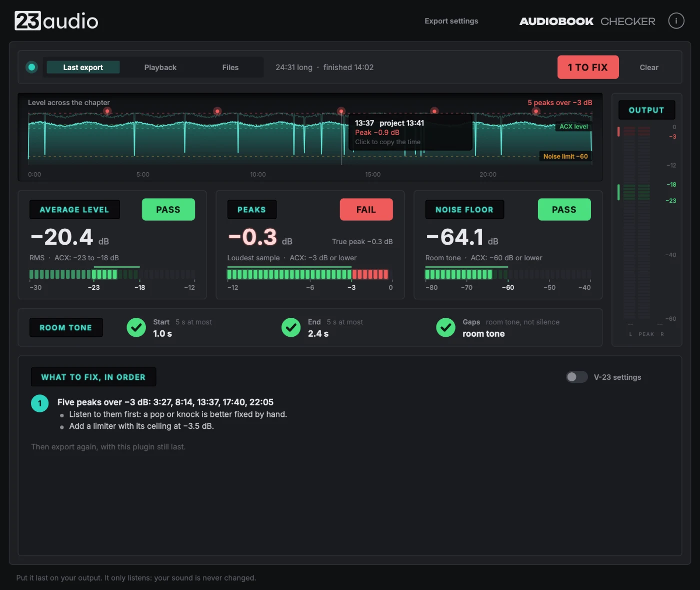The width and height of the screenshot is (700, 590).
Task: Click the AVERAGE LEVEL label
Action: 74,210
